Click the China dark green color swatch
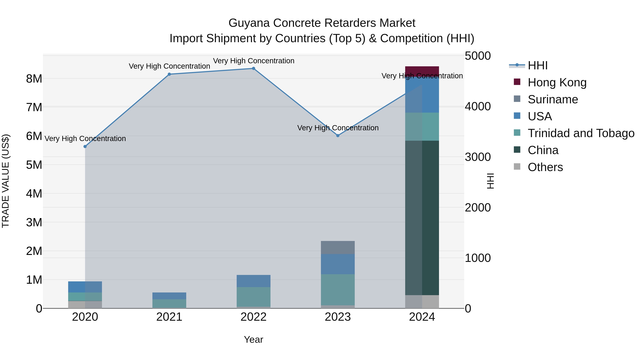 tap(517, 150)
